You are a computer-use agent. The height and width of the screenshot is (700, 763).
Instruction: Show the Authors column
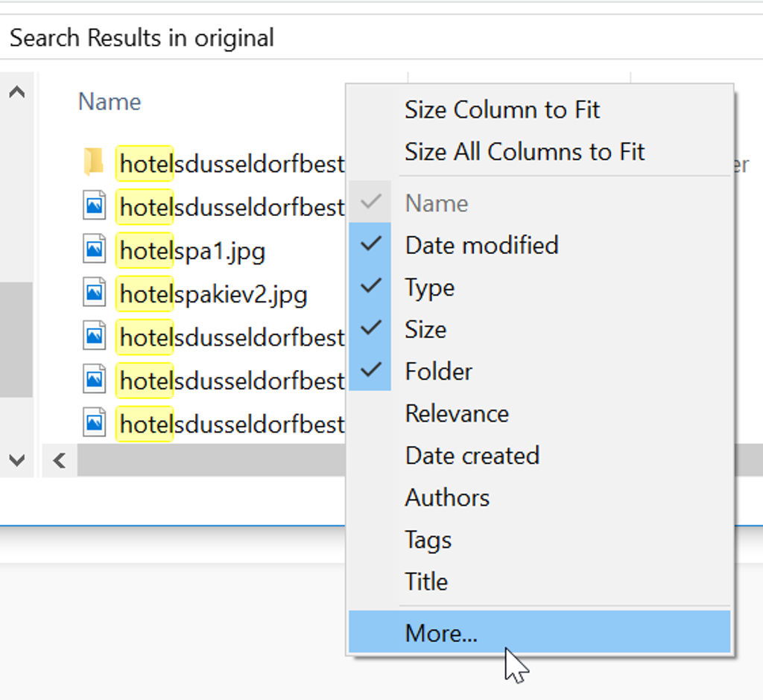[447, 497]
